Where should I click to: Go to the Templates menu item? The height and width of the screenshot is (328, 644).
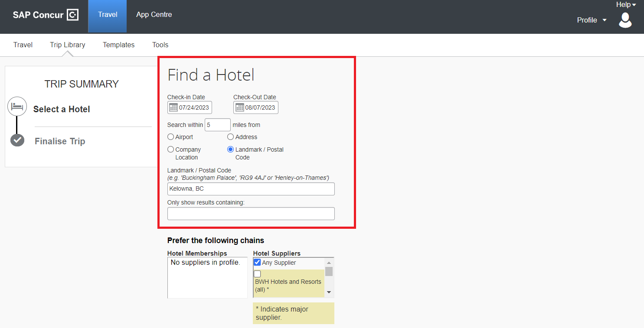point(118,45)
